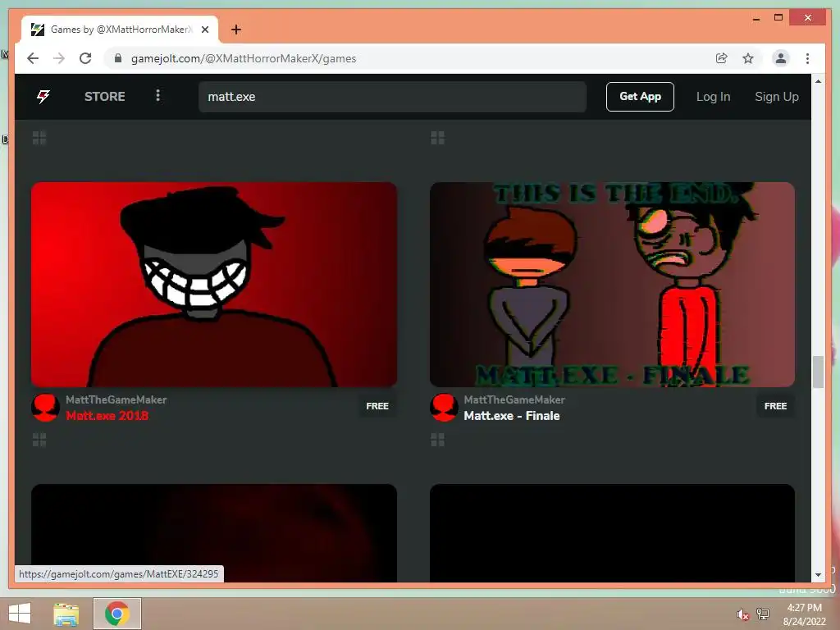
Task: Select the Games by @XMattHorrorMakerX tab
Action: (120, 30)
